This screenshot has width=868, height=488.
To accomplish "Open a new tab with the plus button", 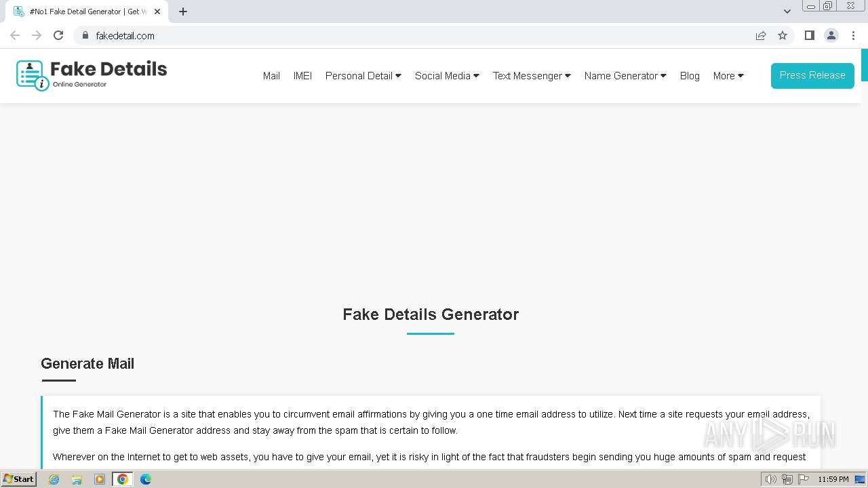I will click(x=183, y=12).
